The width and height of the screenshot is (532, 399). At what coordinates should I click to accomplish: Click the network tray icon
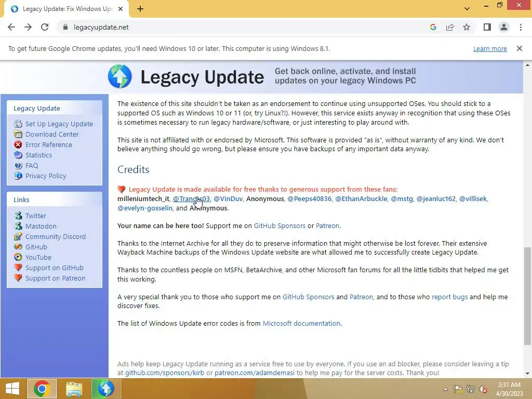(x=471, y=389)
